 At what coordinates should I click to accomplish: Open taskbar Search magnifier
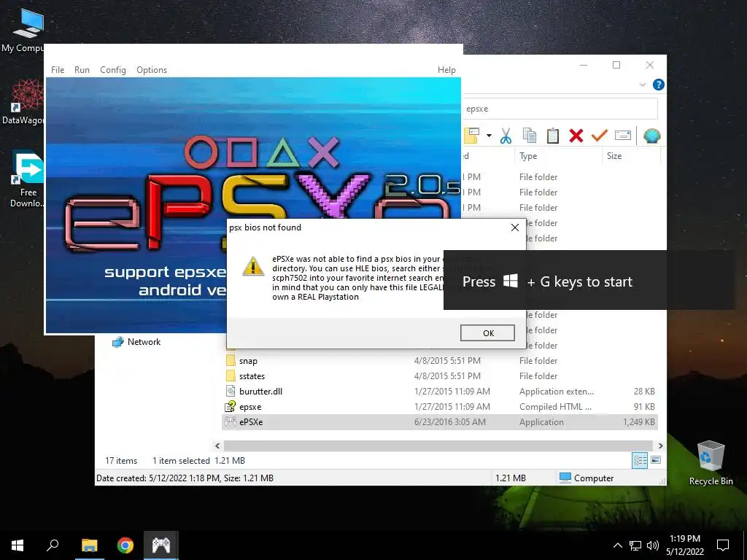(x=53, y=545)
